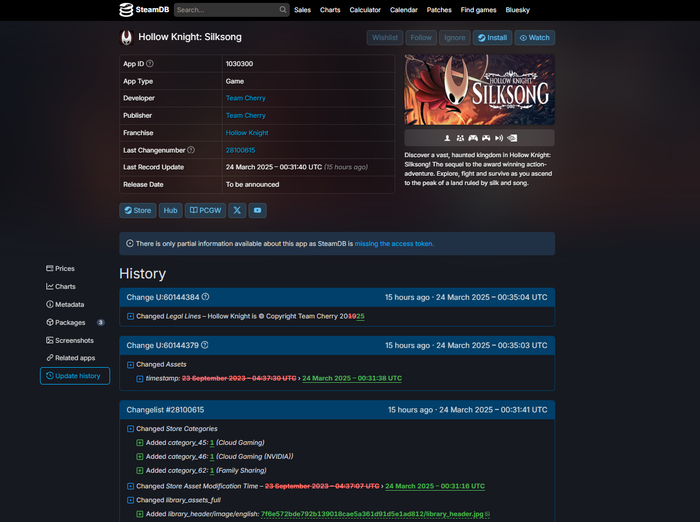Open the Sales menu
The height and width of the screenshot is (522, 700).
302,10
